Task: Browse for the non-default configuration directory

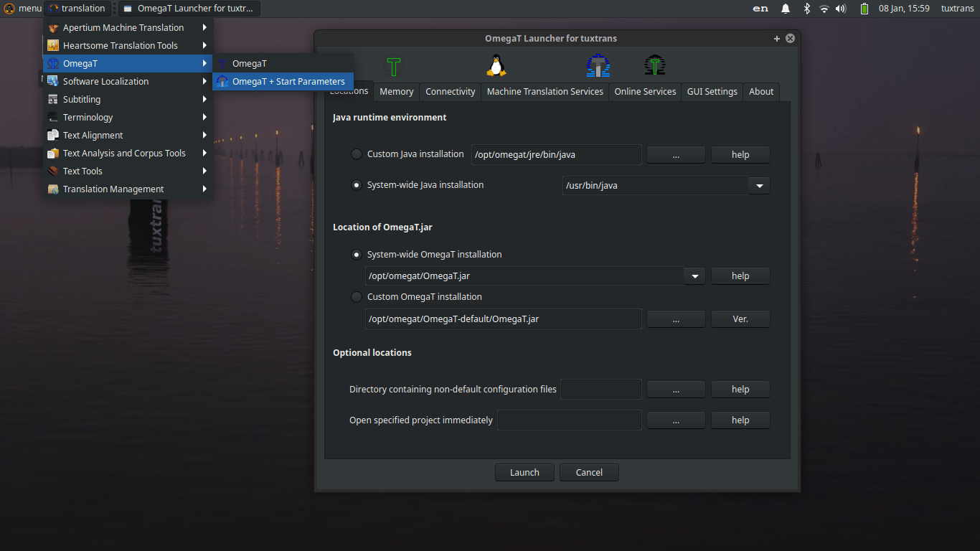Action: (x=677, y=390)
